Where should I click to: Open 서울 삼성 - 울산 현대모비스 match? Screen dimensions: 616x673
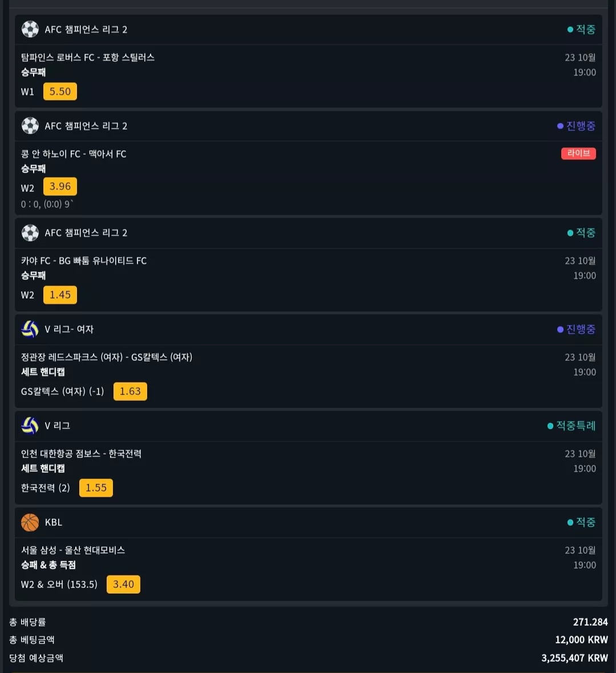click(73, 550)
